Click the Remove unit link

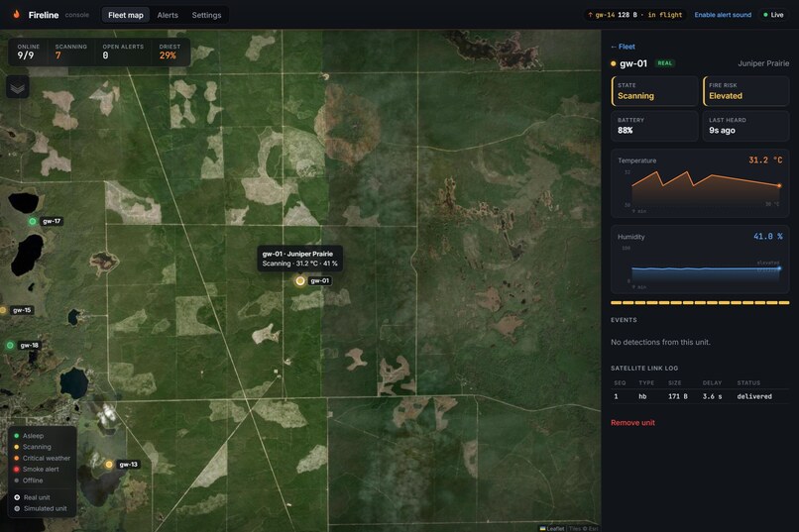pos(632,423)
